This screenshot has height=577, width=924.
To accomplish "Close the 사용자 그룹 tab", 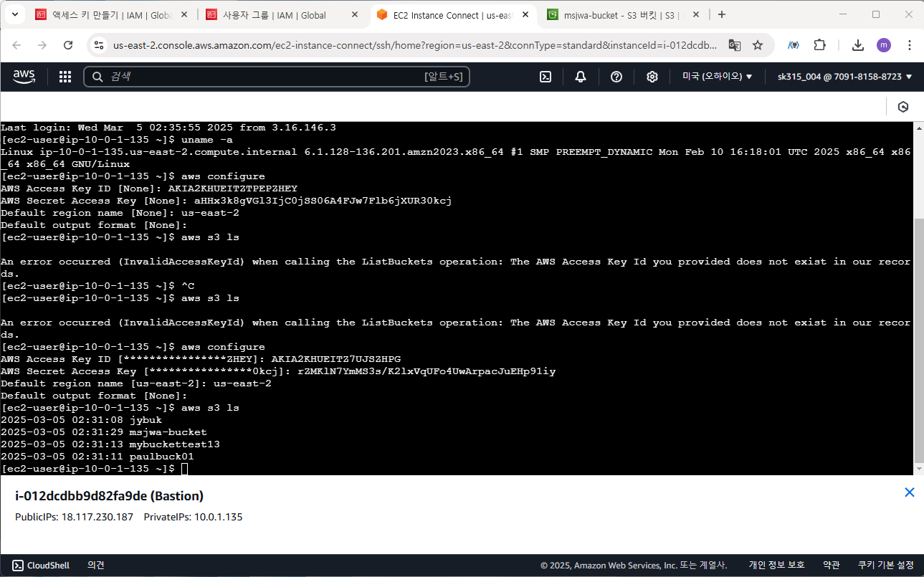I will click(354, 15).
